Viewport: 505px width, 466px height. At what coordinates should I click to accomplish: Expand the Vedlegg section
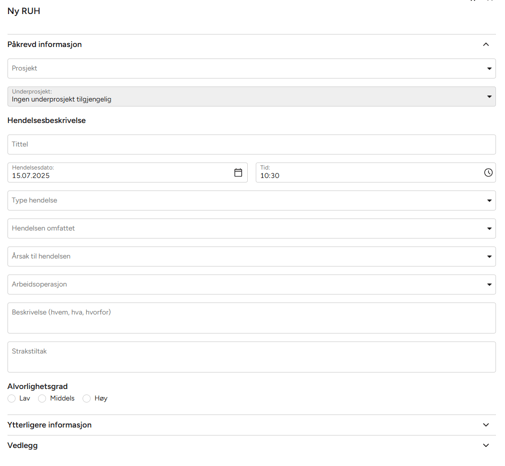[x=486, y=445]
